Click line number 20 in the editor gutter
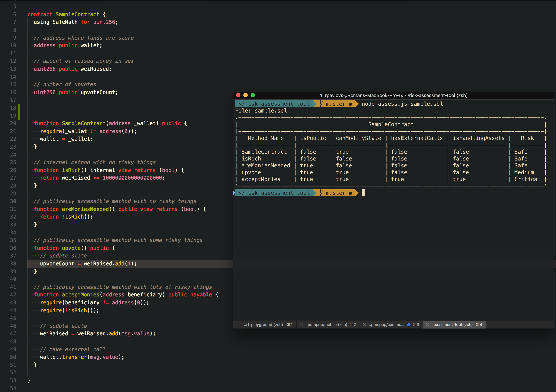Viewport: 556px width, 392px height. [x=13, y=123]
